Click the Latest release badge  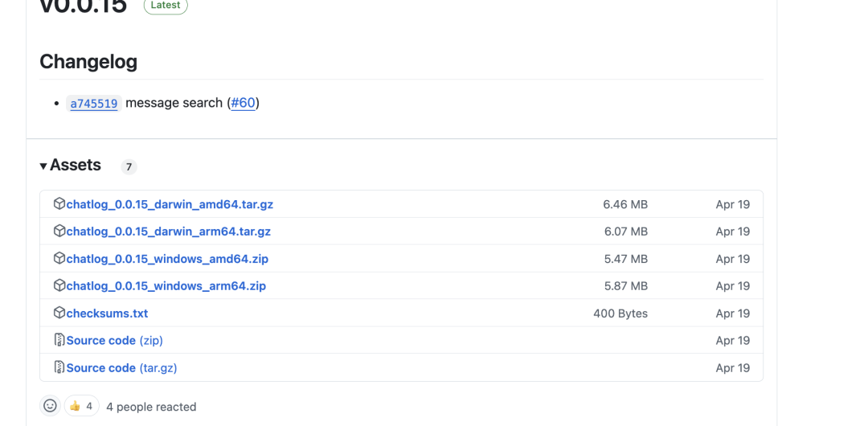(166, 6)
